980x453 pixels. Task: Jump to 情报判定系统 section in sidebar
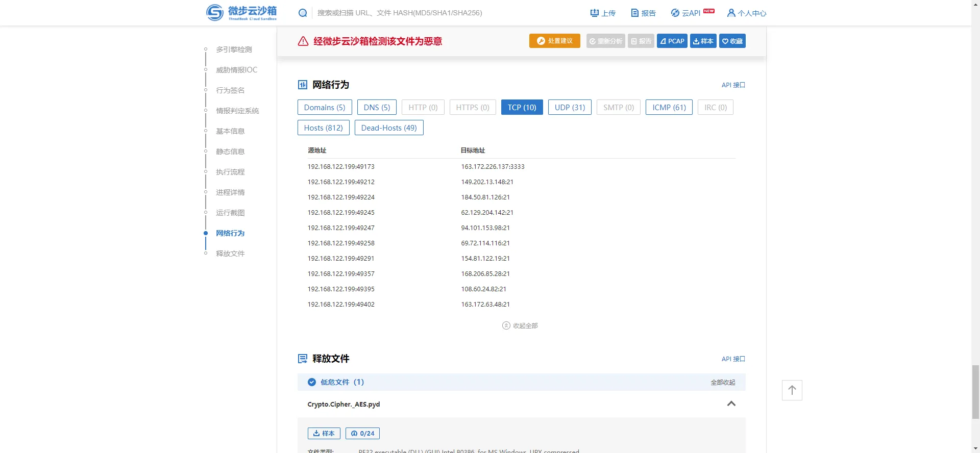pyautogui.click(x=237, y=111)
